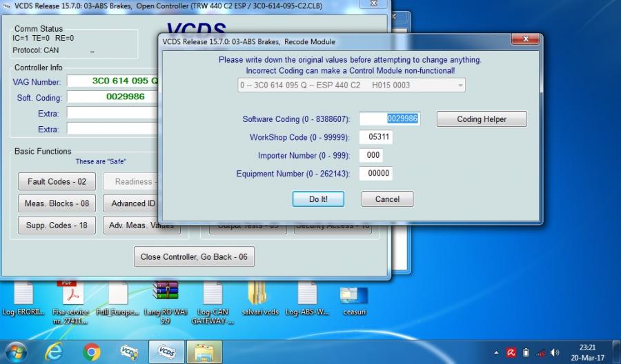Select the WorkShop Code field
Viewport: 621px width, 364px height.
point(376,137)
